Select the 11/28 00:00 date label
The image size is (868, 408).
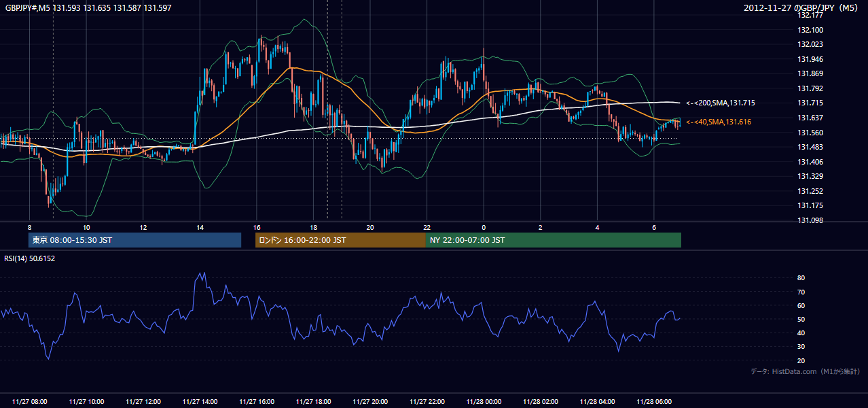tap(484, 402)
